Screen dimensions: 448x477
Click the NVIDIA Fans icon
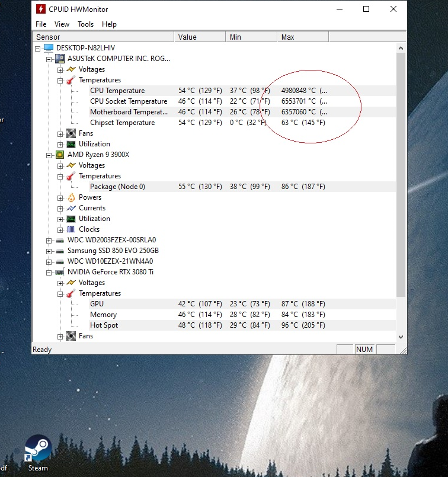coord(71,336)
